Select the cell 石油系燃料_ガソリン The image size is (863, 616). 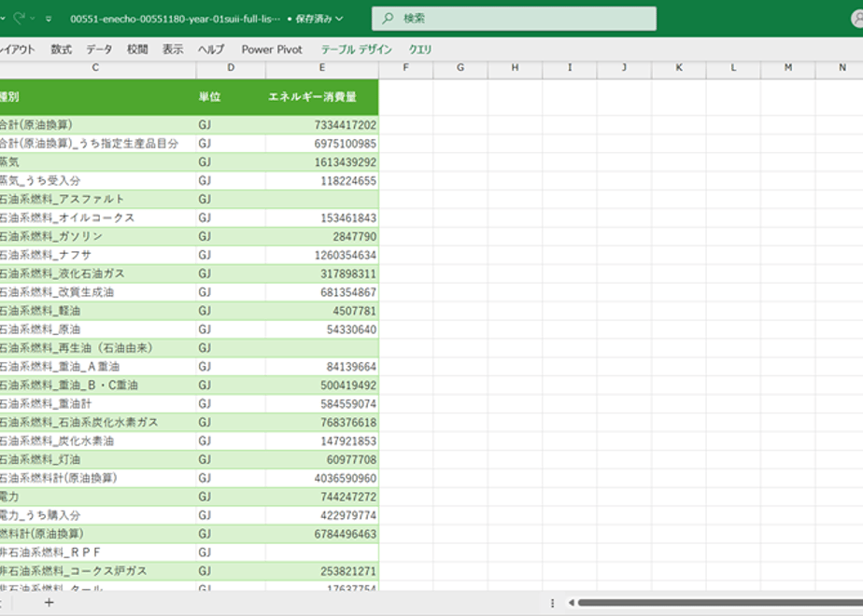click(x=97, y=236)
